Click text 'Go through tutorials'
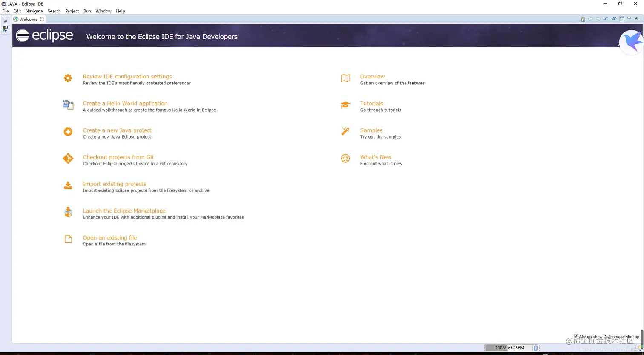Image resolution: width=644 pixels, height=355 pixels. [x=381, y=110]
